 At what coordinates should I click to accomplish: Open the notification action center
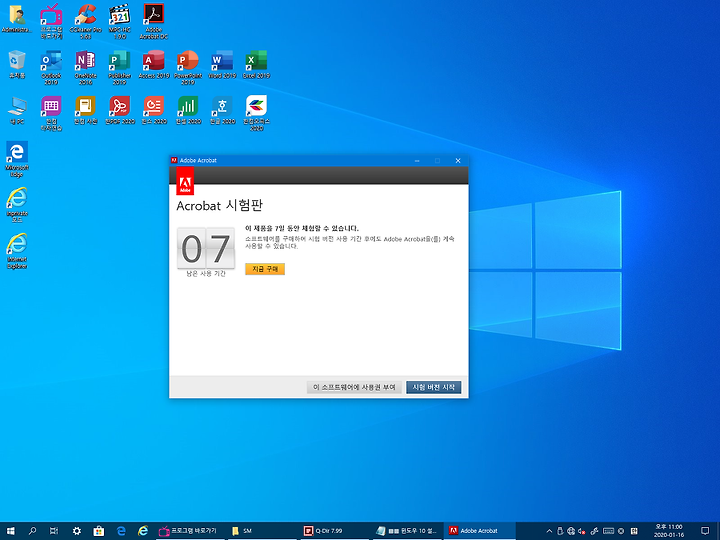point(705,531)
